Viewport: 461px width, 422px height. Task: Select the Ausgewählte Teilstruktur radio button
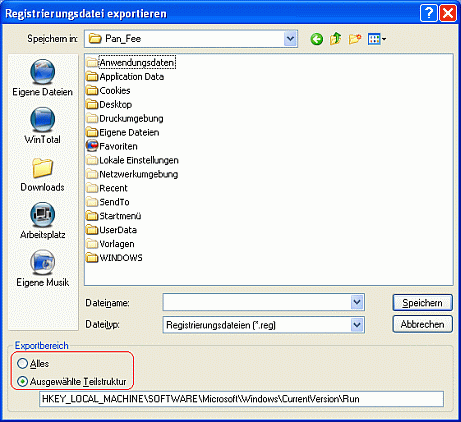point(22,381)
